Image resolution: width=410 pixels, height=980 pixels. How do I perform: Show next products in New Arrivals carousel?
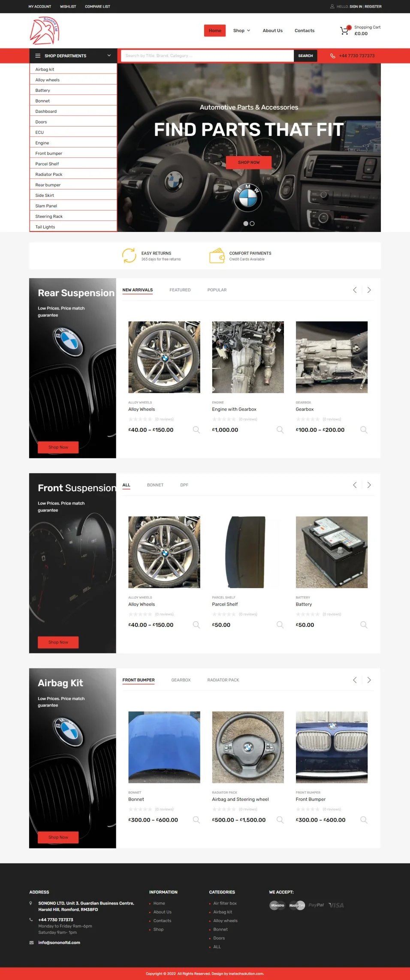(x=369, y=290)
